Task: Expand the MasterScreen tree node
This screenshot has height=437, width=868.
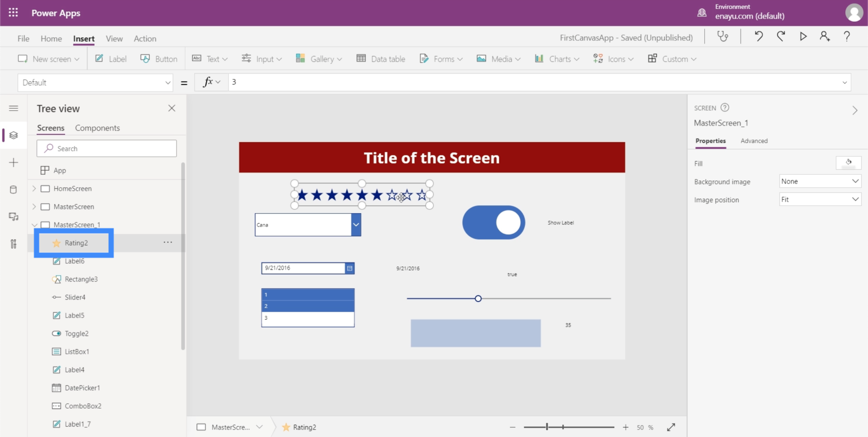Action: pos(34,207)
